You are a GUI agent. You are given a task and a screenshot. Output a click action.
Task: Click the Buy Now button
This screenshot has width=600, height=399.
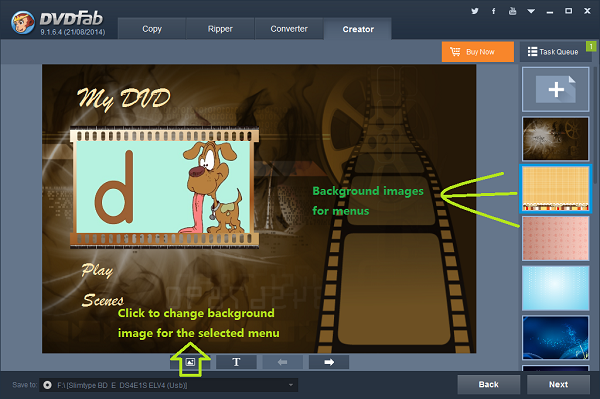pyautogui.click(x=478, y=52)
